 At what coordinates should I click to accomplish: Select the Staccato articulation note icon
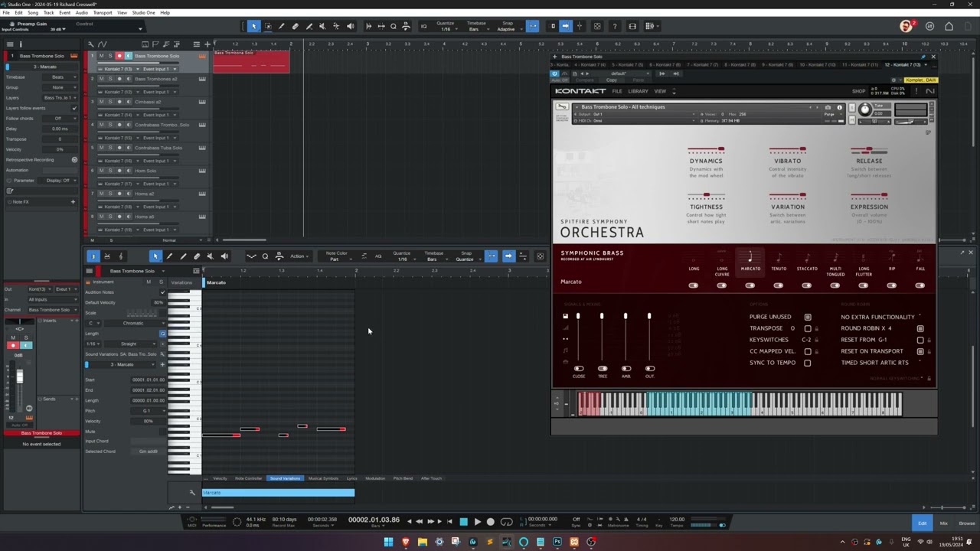click(x=806, y=258)
